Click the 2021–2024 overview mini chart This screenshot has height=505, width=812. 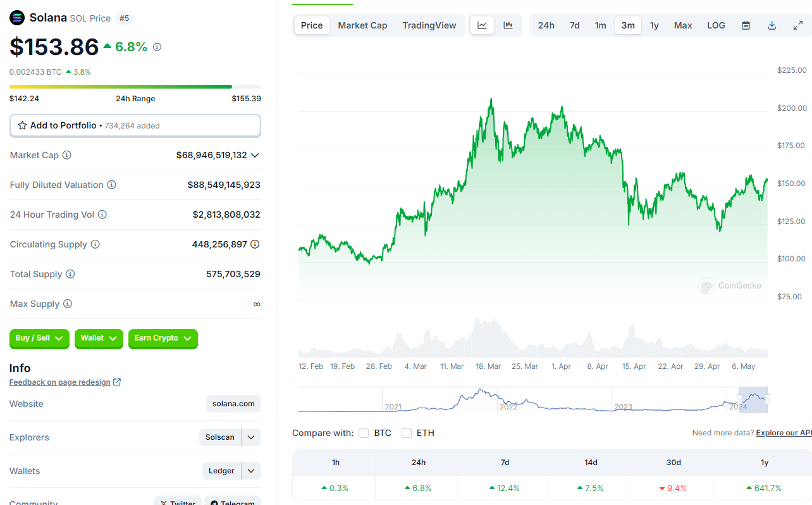click(533, 399)
